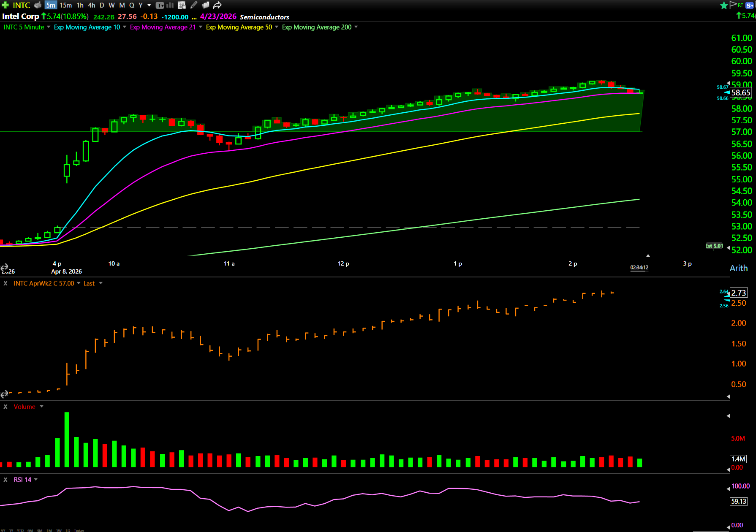The width and height of the screenshot is (756, 532).
Task: Click the bar chart style icon in the toolbar
Action: click(170, 5)
